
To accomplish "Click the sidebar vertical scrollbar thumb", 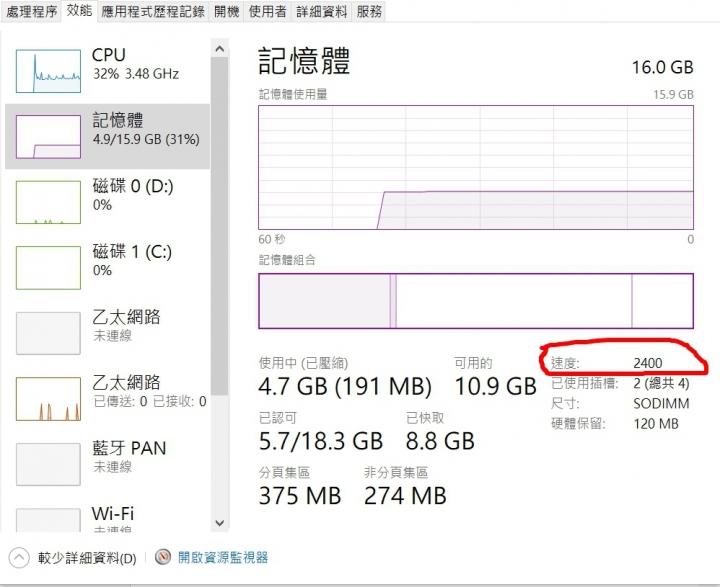I will 220,226.
